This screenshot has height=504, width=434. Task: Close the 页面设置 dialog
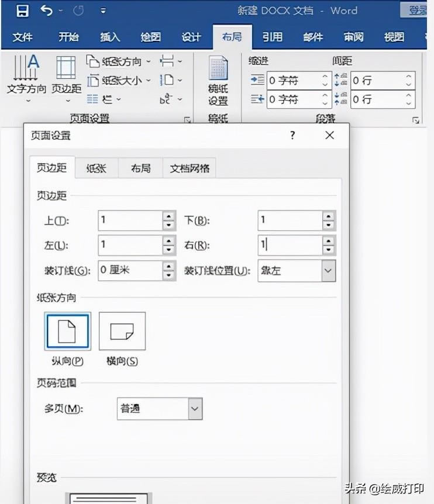pyautogui.click(x=330, y=135)
